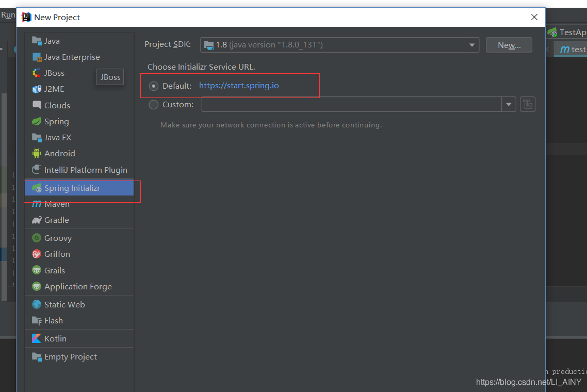Click the Application Forge icon
This screenshot has height=392, width=587.
(37, 286)
